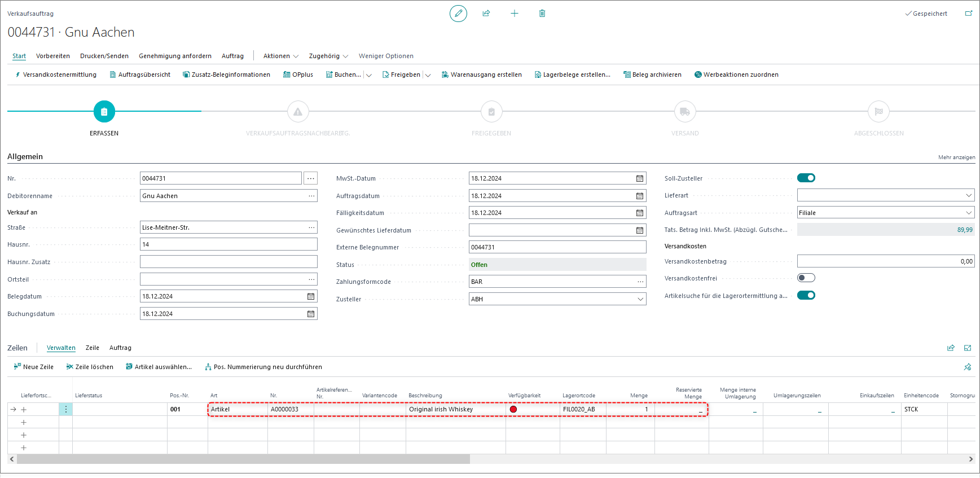Open the Verwalten tab in Zeilen
The height and width of the screenshot is (478, 980).
[x=61, y=348]
